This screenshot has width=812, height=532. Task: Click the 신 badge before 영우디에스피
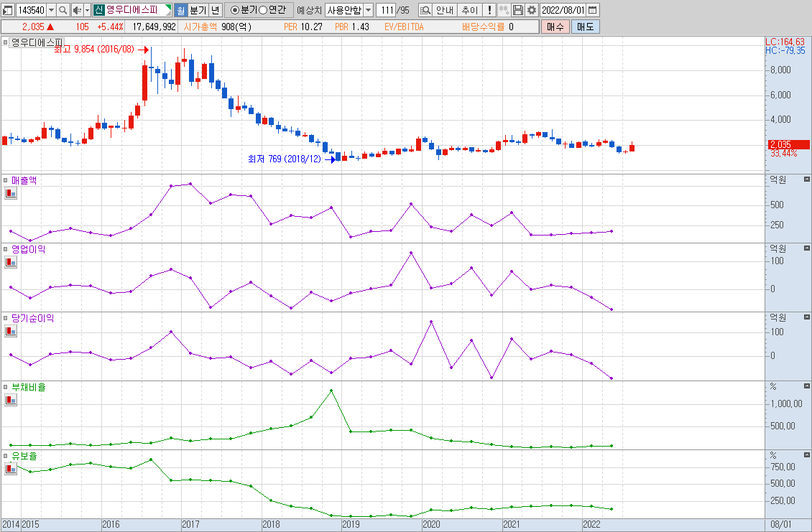point(99,10)
